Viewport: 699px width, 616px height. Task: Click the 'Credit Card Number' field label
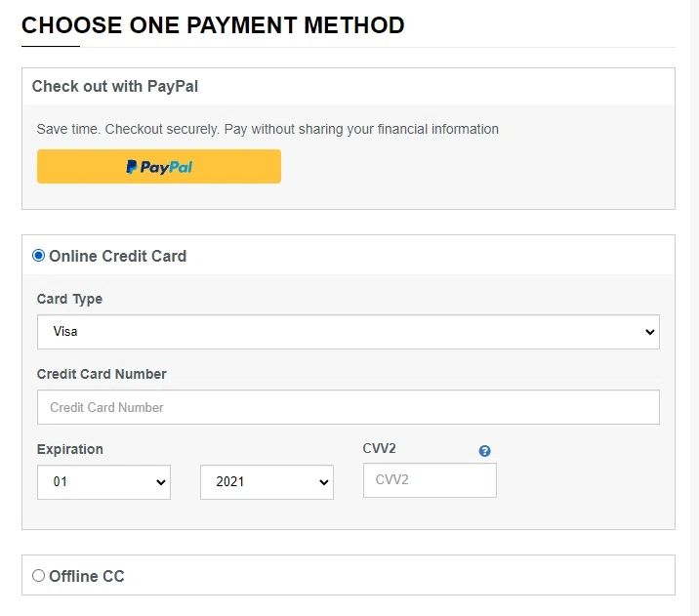[x=102, y=374]
